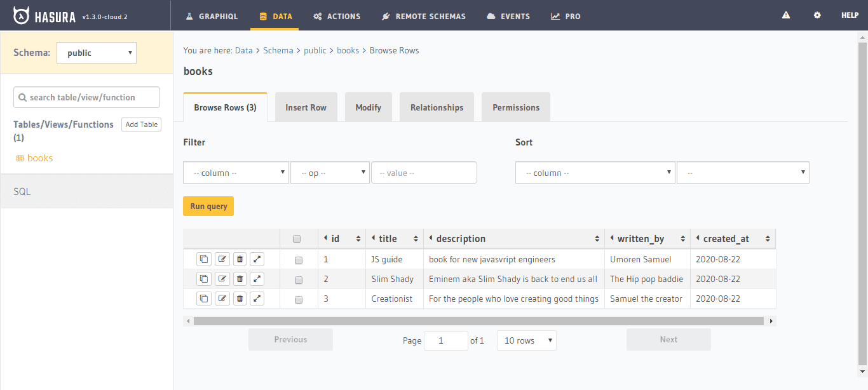This screenshot has height=390, width=868.
Task: Click the delete trash icon for Creationist row
Action: [x=240, y=299]
